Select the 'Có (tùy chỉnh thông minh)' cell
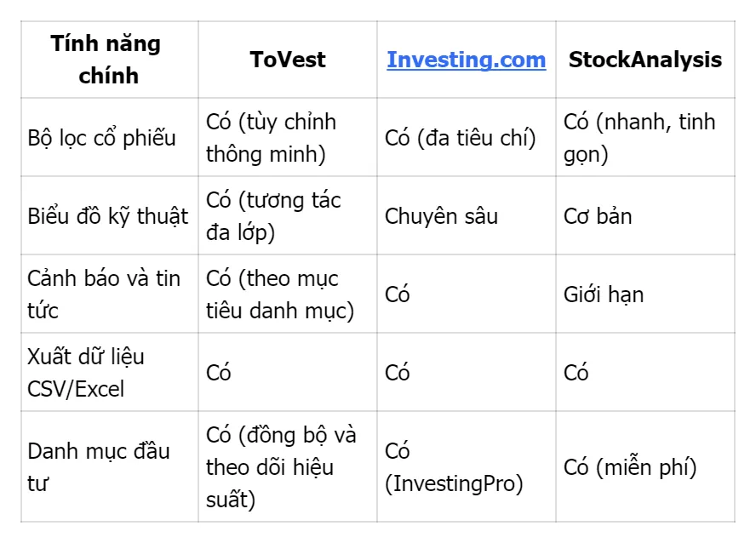 [x=272, y=138]
